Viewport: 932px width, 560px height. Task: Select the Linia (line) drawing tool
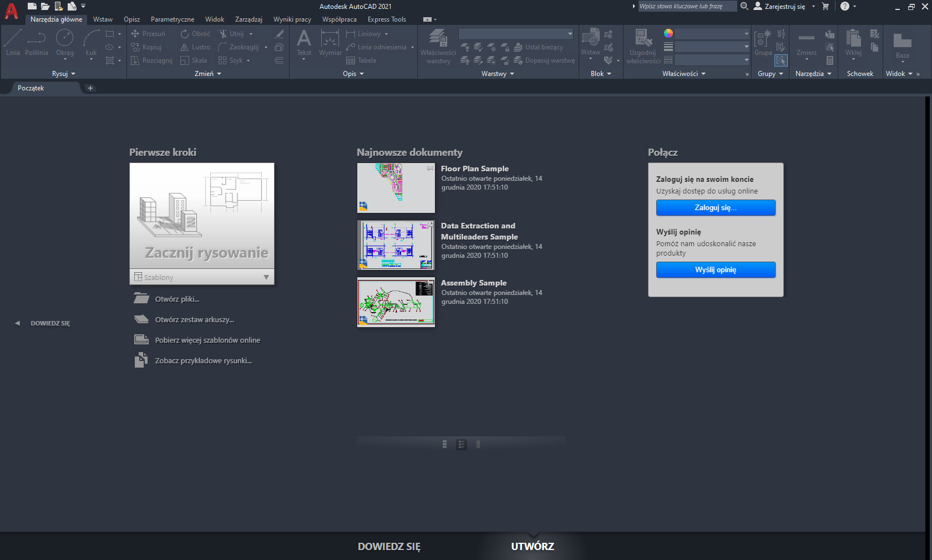click(13, 43)
